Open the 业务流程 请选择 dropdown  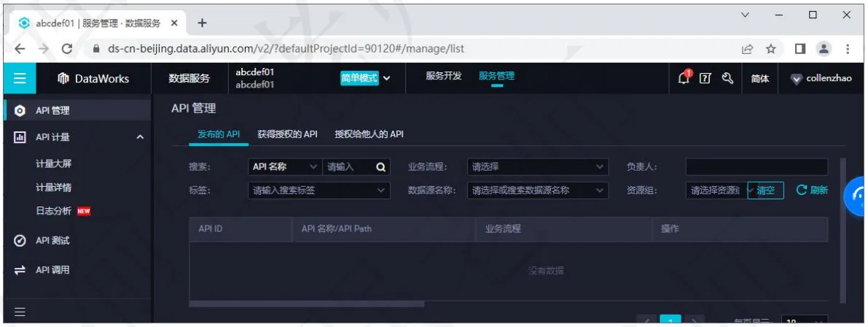[538, 167]
